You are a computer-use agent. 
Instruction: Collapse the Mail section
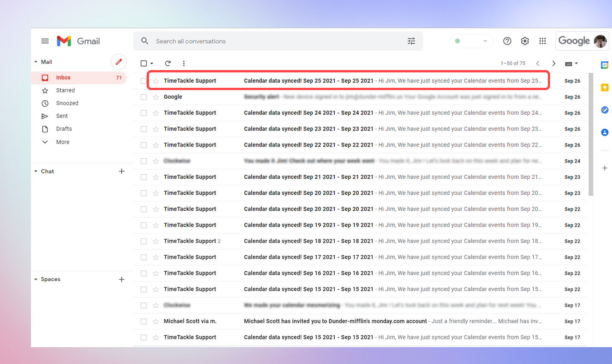point(36,62)
